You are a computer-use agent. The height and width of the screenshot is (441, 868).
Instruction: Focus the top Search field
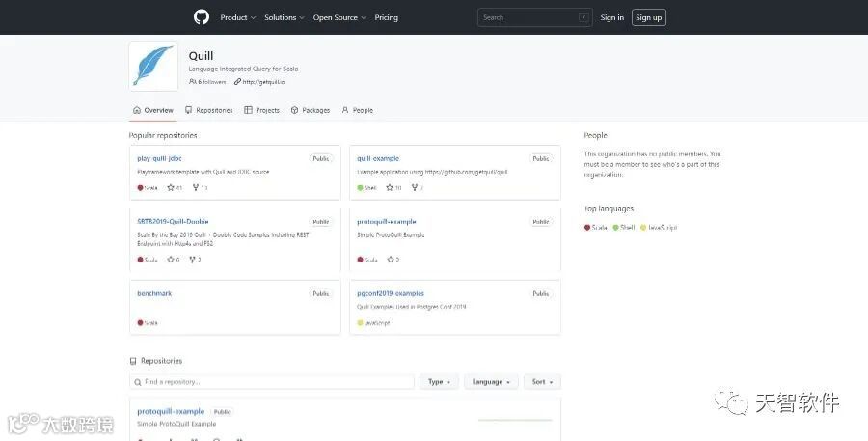(x=534, y=17)
